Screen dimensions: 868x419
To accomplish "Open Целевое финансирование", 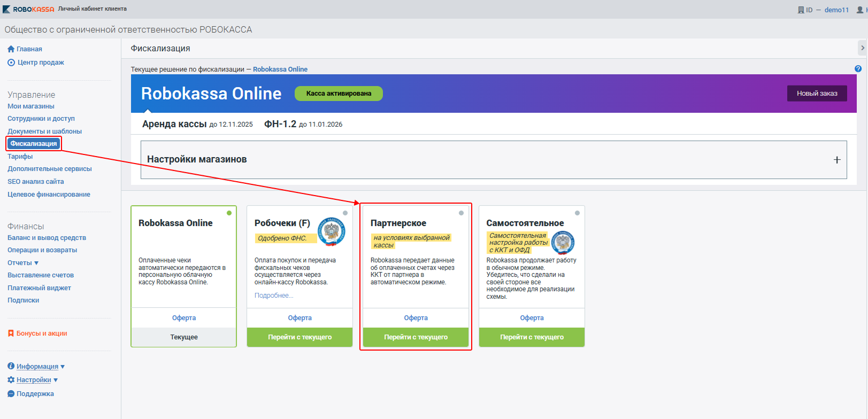I will click(x=49, y=194).
